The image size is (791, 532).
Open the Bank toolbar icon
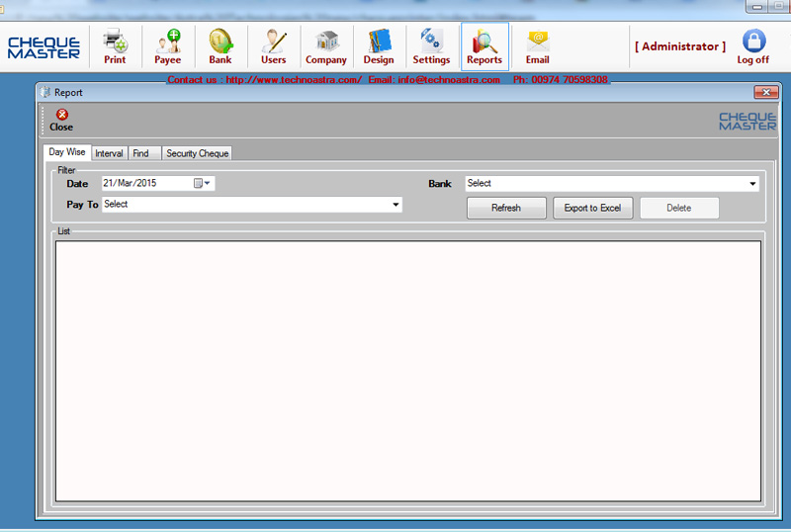point(220,45)
